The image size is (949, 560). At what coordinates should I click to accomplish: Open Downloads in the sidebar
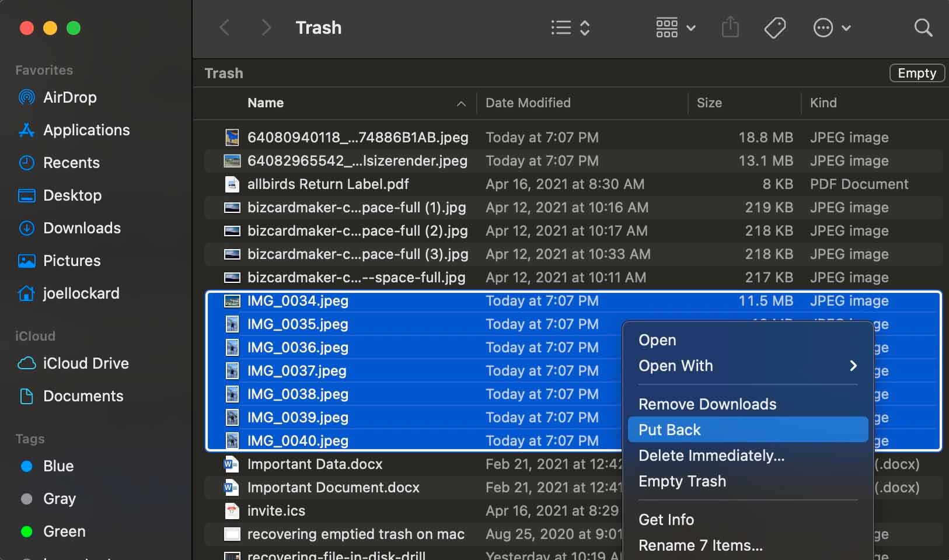coord(69,228)
